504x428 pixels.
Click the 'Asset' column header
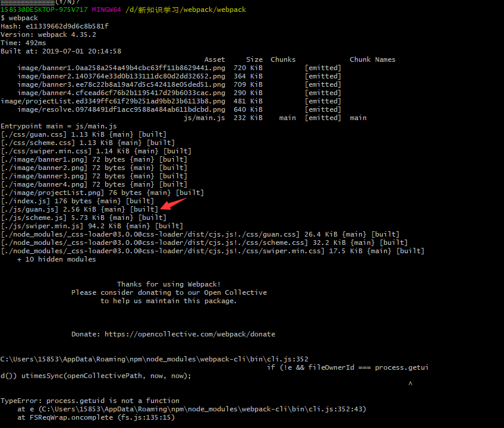point(215,59)
